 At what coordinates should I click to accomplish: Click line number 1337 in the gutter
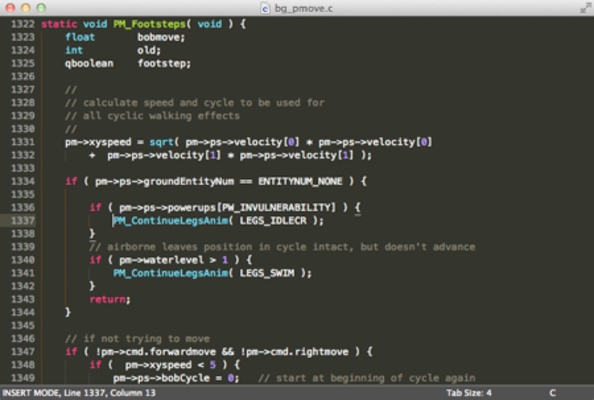(23, 220)
